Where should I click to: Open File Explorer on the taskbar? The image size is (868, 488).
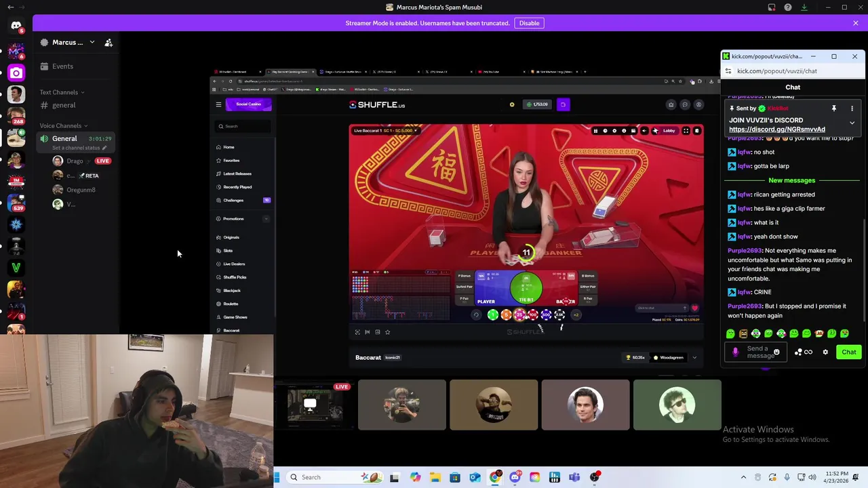coord(435,477)
